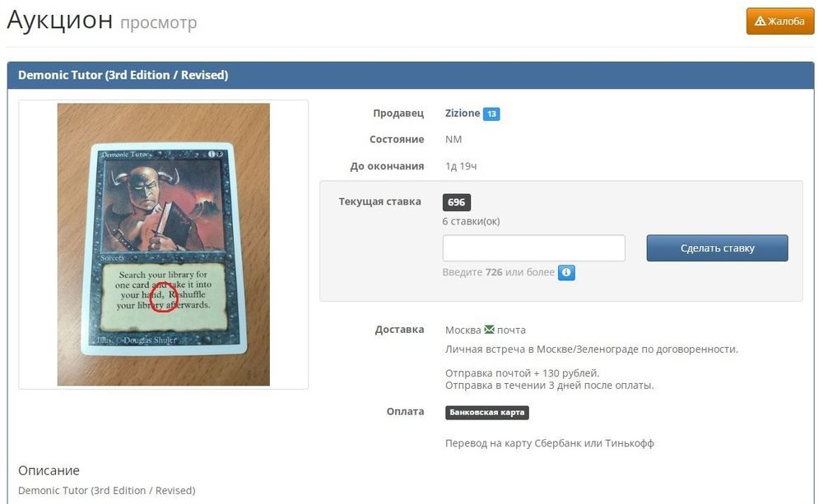Click the Аукцион page heading
This screenshot has height=504, width=823.
tap(60, 21)
